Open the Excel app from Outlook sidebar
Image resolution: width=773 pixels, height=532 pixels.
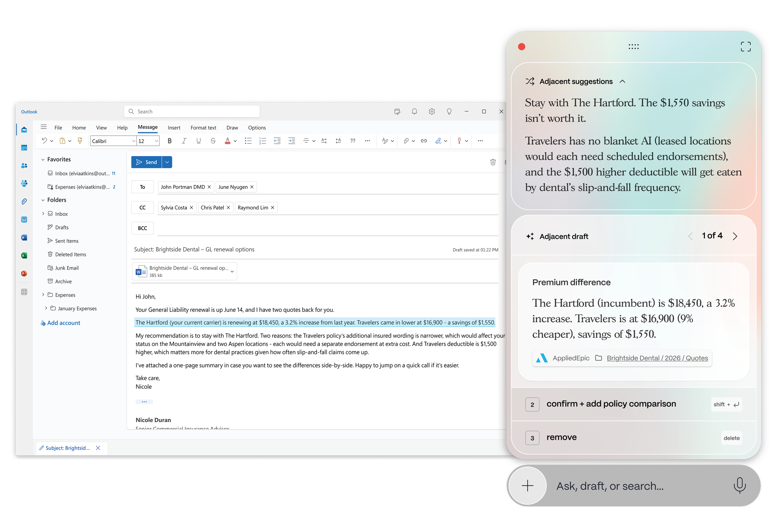pos(24,256)
